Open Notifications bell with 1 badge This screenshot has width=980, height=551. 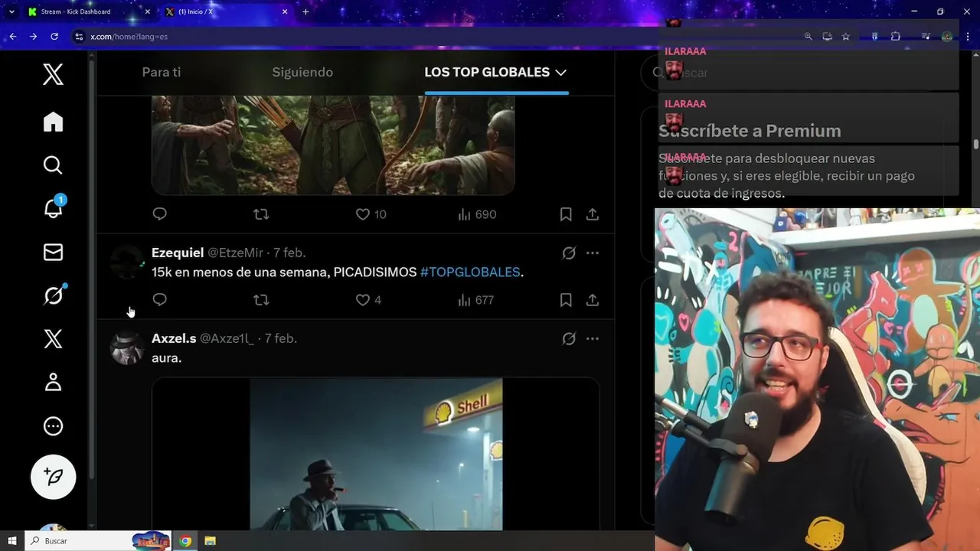pos(54,207)
